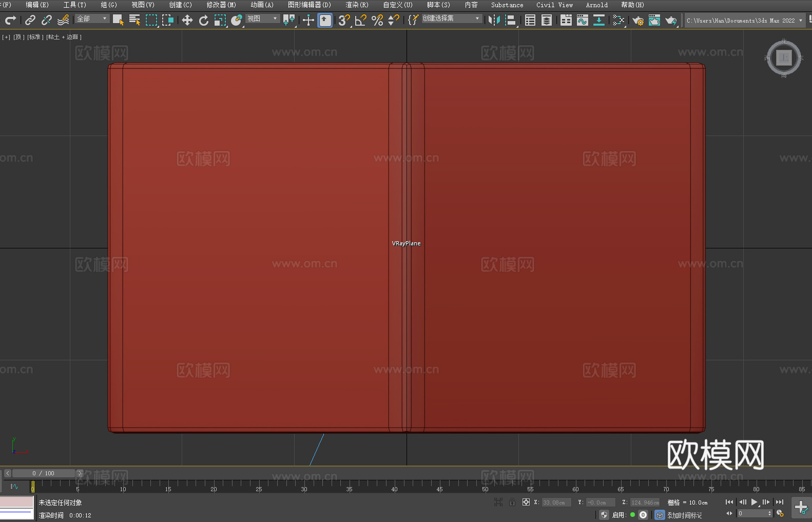Open Material Editor flow icon
The height and width of the screenshot is (522, 812).
tap(618, 20)
